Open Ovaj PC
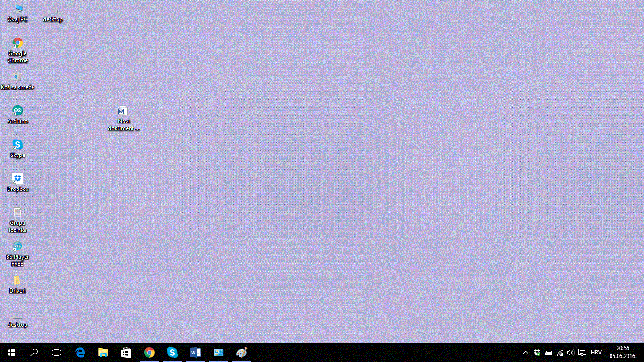Viewport: 644px width, 362px height. point(17,10)
